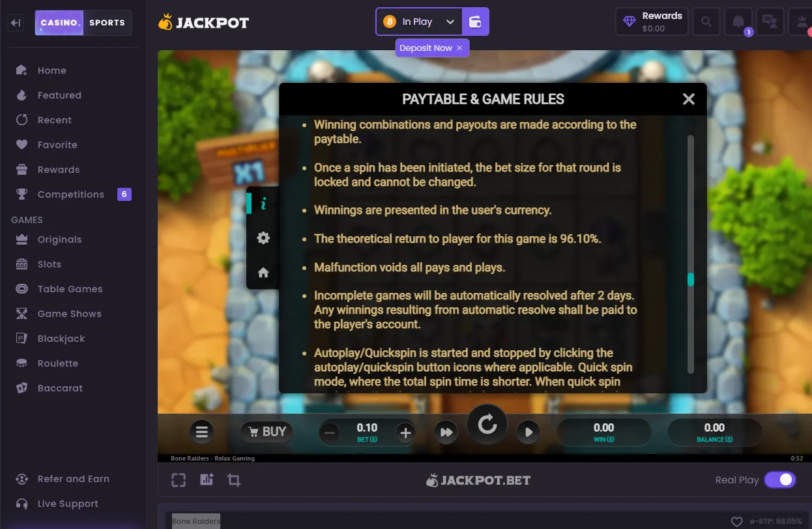Viewport: 812px width, 529px height.
Task: Dismiss the Deposit Now tooltip
Action: (x=459, y=48)
